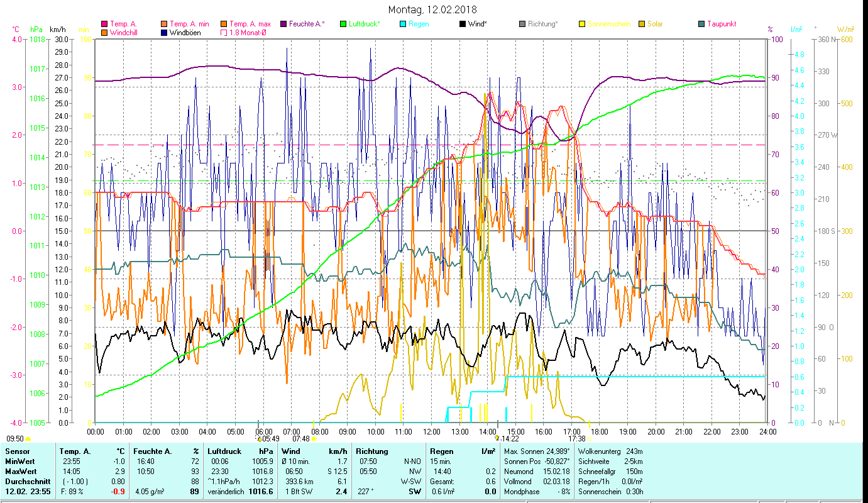Click the 'Sichtweite' value '2-5km'

[634, 462]
